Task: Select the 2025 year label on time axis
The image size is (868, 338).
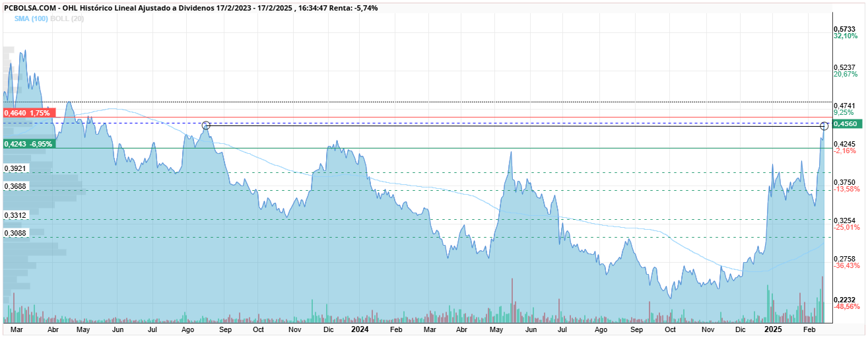Action: (772, 328)
